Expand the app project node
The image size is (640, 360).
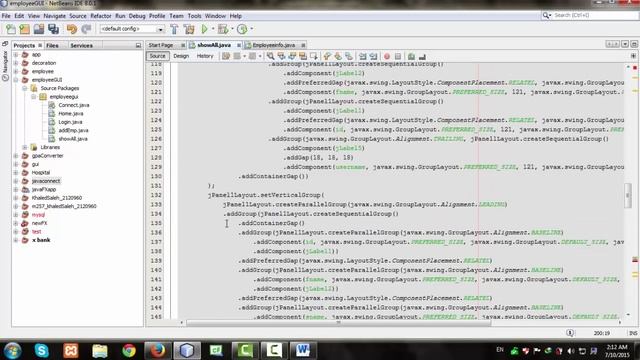pyautogui.click(x=16, y=54)
